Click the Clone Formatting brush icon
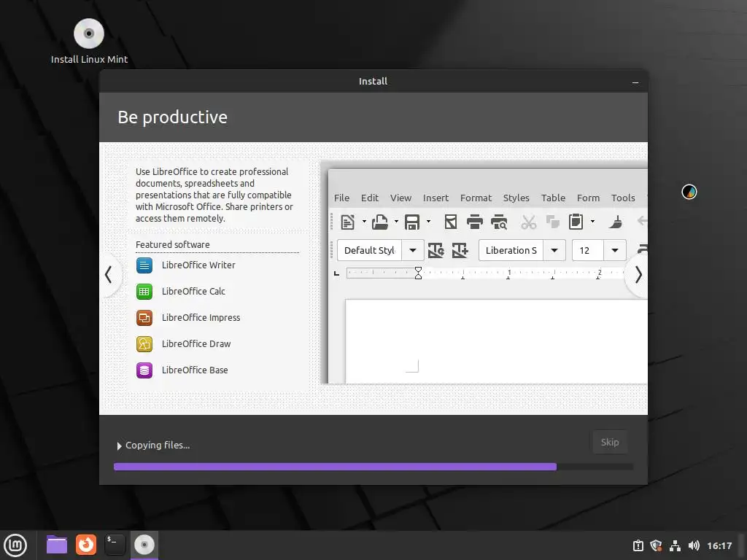This screenshot has width=747, height=560. [x=616, y=222]
